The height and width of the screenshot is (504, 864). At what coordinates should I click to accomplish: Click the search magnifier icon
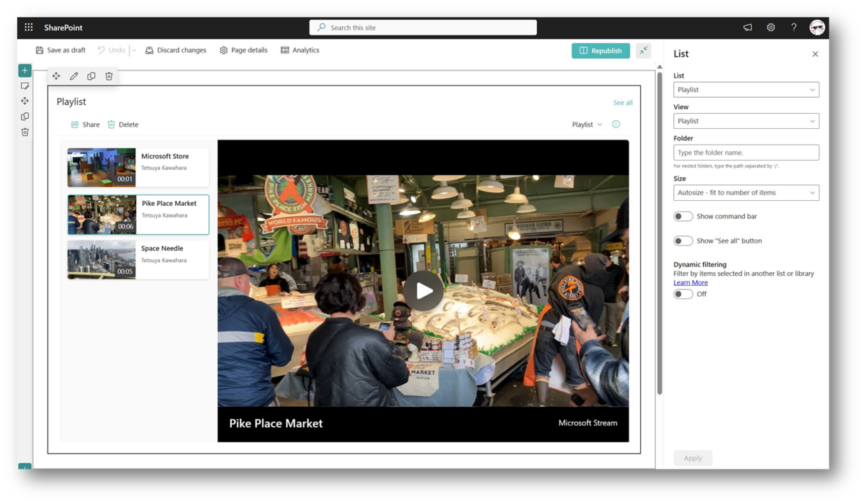[322, 27]
